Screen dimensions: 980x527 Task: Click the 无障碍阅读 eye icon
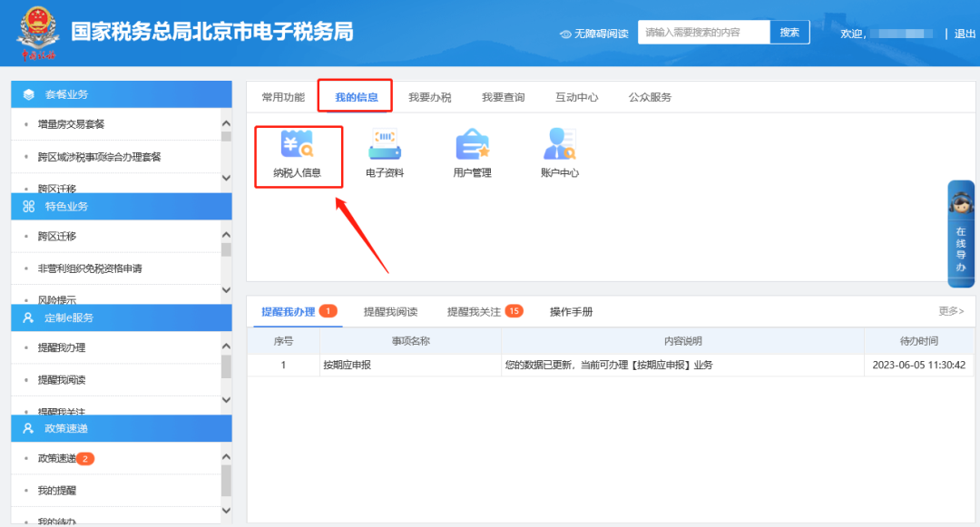coord(566,34)
